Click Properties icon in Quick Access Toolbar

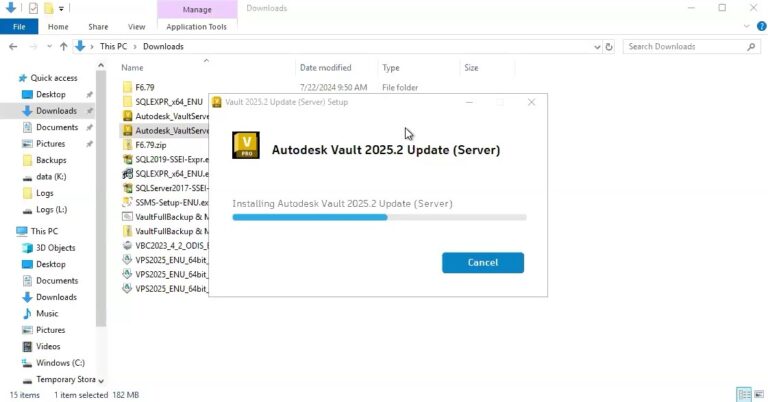click(33, 8)
